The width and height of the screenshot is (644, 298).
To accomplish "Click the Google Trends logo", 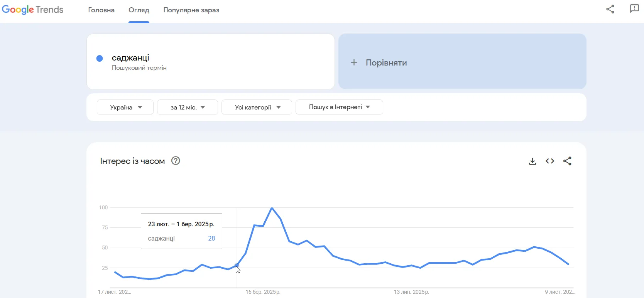I will tap(33, 10).
